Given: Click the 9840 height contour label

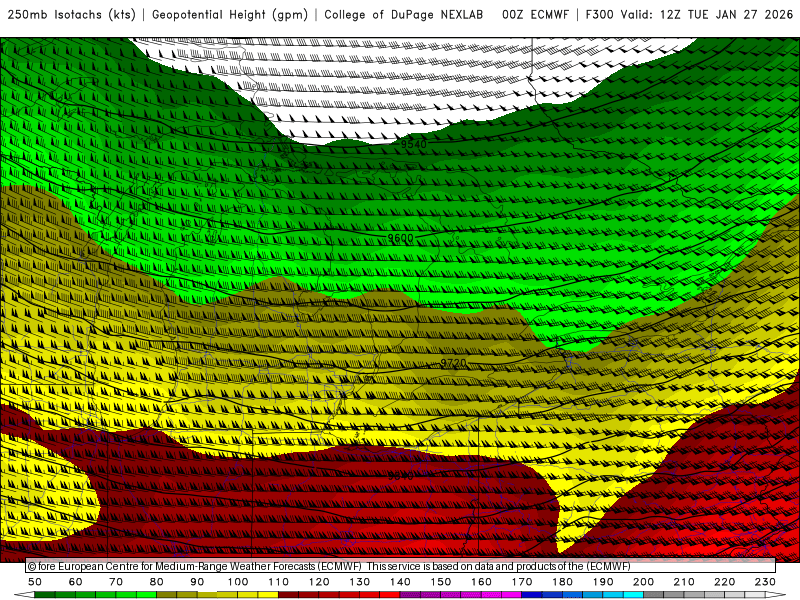Looking at the screenshot, I should pyautogui.click(x=401, y=476).
